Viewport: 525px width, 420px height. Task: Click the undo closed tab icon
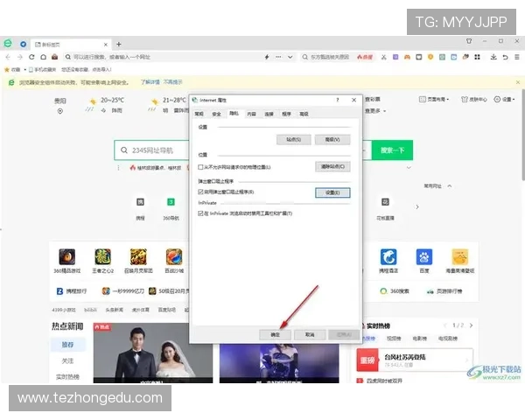coord(505,57)
